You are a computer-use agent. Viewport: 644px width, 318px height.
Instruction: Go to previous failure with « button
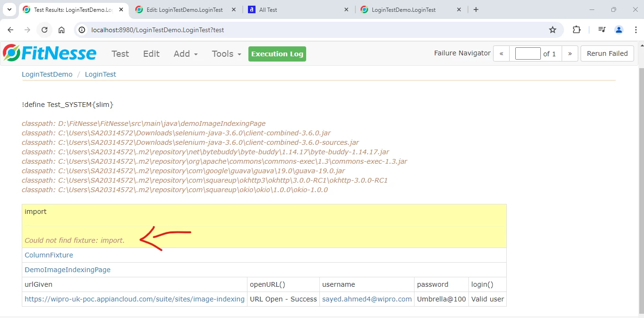[x=501, y=53]
